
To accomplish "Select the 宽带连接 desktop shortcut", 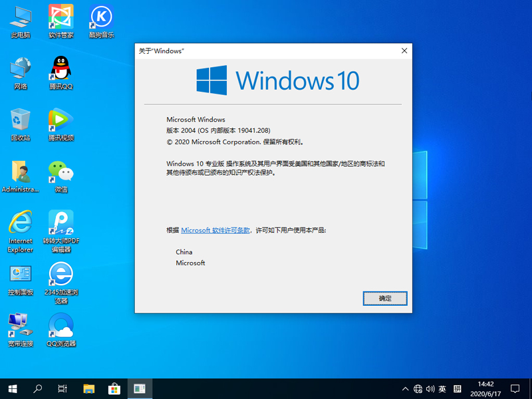I will (21, 331).
